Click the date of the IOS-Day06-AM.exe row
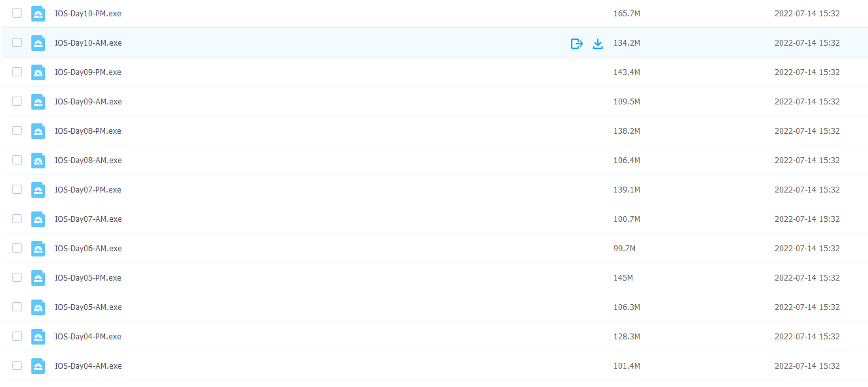Viewport: 868px width, 387px height. point(807,248)
